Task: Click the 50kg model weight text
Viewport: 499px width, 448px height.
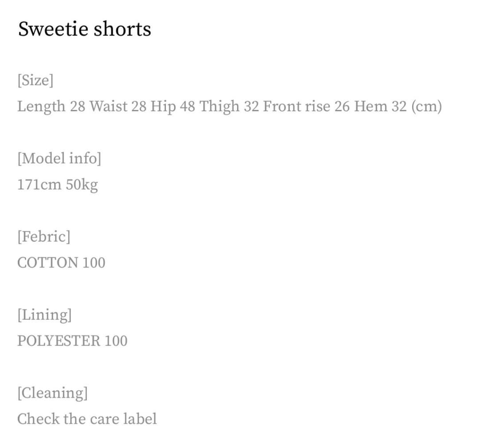Action: click(82, 185)
